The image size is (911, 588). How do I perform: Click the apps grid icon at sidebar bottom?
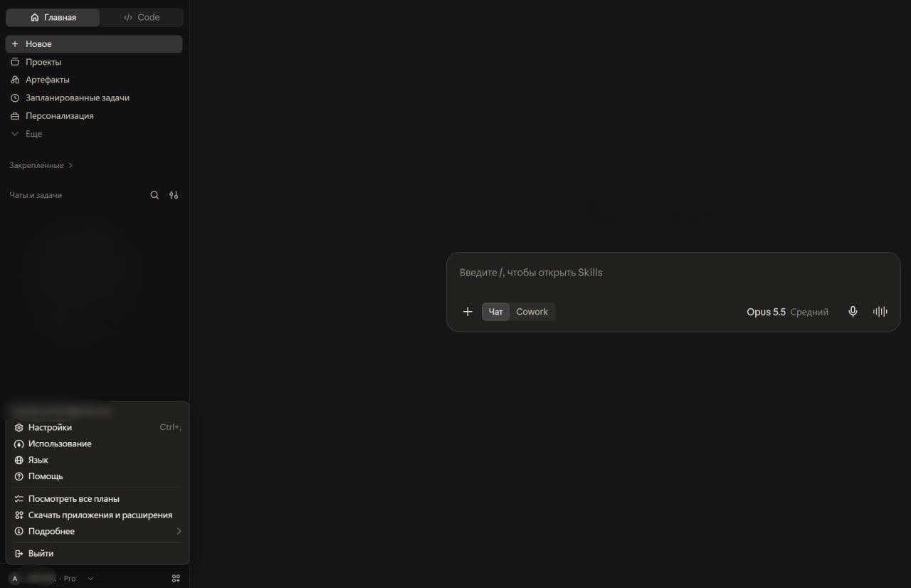coord(176,579)
